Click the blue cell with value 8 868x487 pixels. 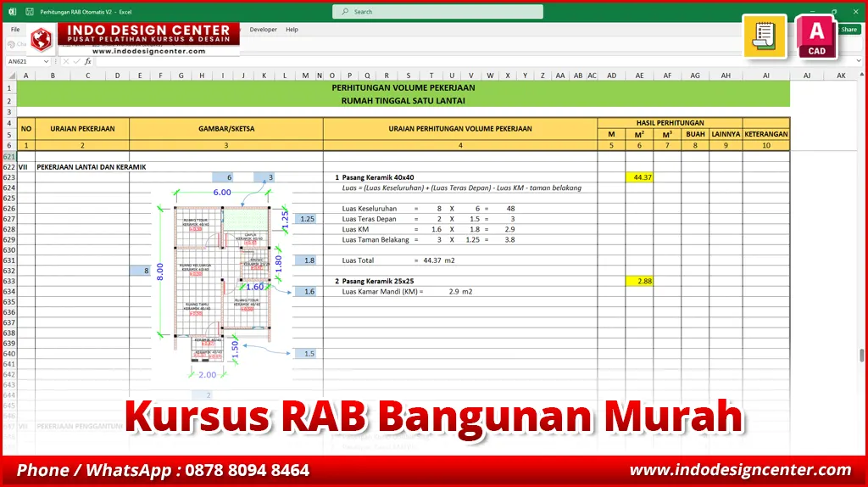click(140, 271)
